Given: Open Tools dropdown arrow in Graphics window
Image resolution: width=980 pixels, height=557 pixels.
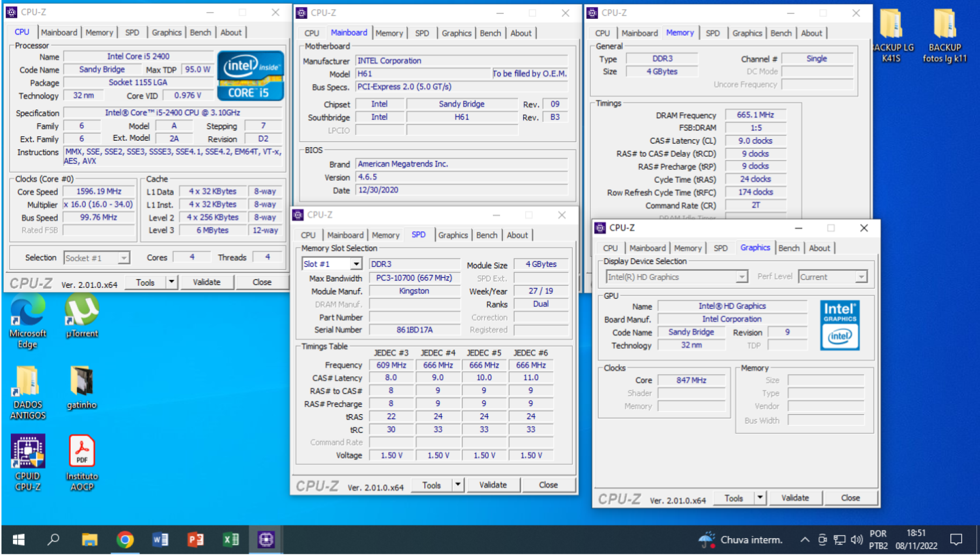Looking at the screenshot, I should point(760,498).
